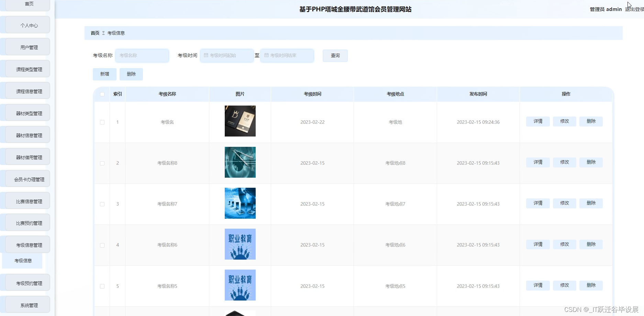Check the row 5 checkbox for 考级名称5

[x=102, y=286]
